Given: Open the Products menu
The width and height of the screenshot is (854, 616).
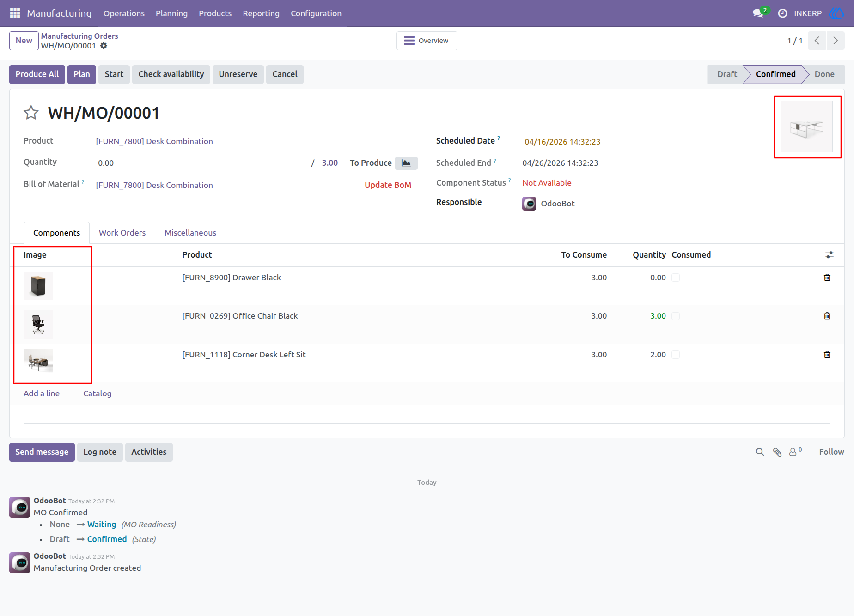Looking at the screenshot, I should 215,13.
